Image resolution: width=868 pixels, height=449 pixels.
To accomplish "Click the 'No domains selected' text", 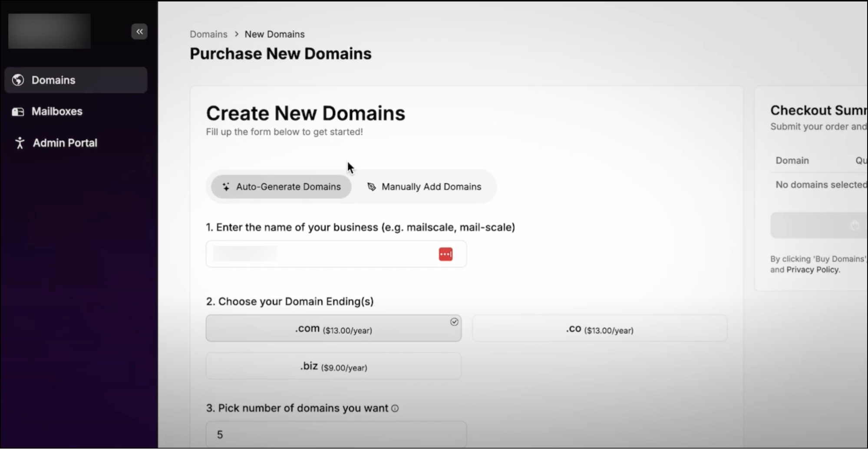I will pos(821,185).
